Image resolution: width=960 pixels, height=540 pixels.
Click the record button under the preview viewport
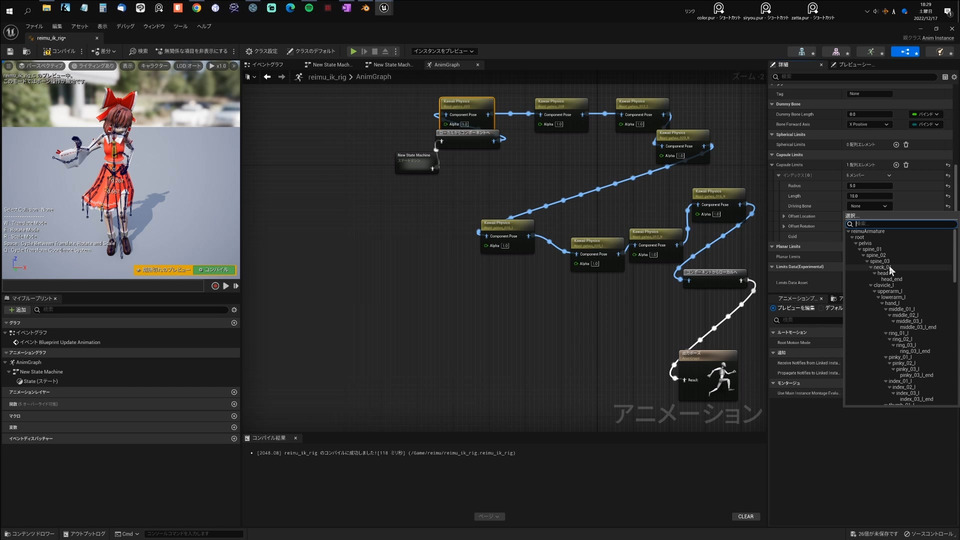tap(215, 286)
